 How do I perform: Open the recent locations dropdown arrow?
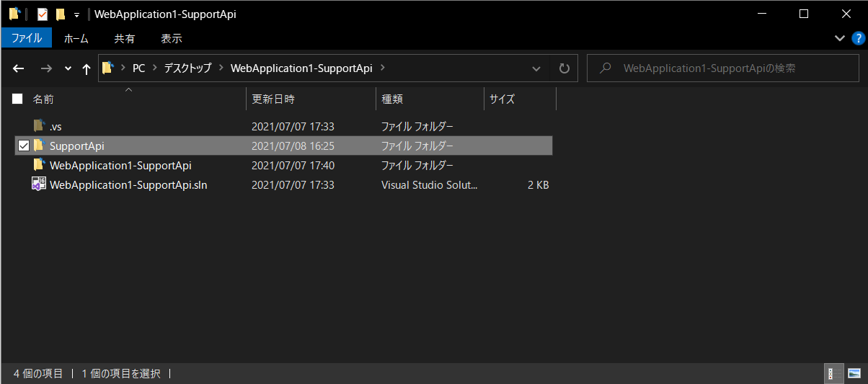[68, 68]
